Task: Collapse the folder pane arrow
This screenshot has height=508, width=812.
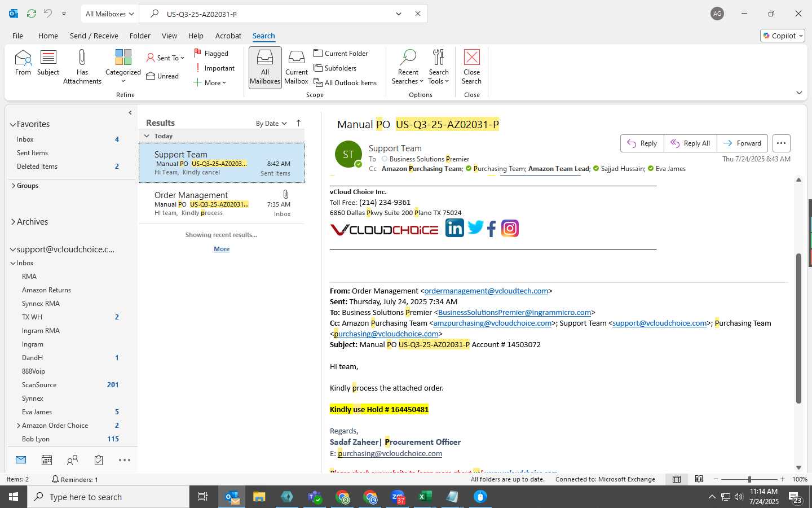Action: point(130,112)
